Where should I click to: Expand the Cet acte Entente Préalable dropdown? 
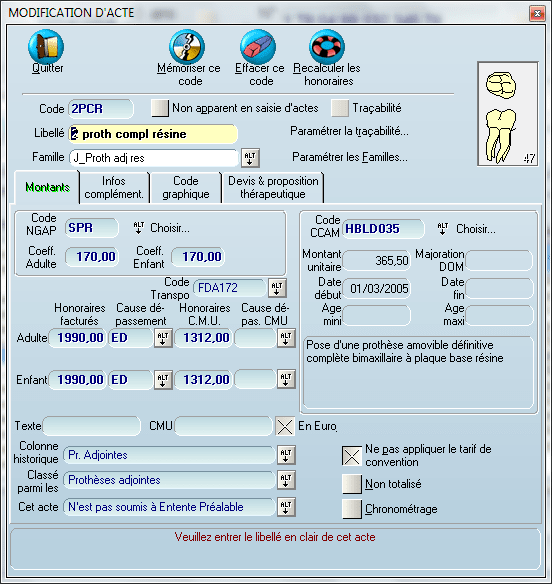pyautogui.click(x=286, y=507)
